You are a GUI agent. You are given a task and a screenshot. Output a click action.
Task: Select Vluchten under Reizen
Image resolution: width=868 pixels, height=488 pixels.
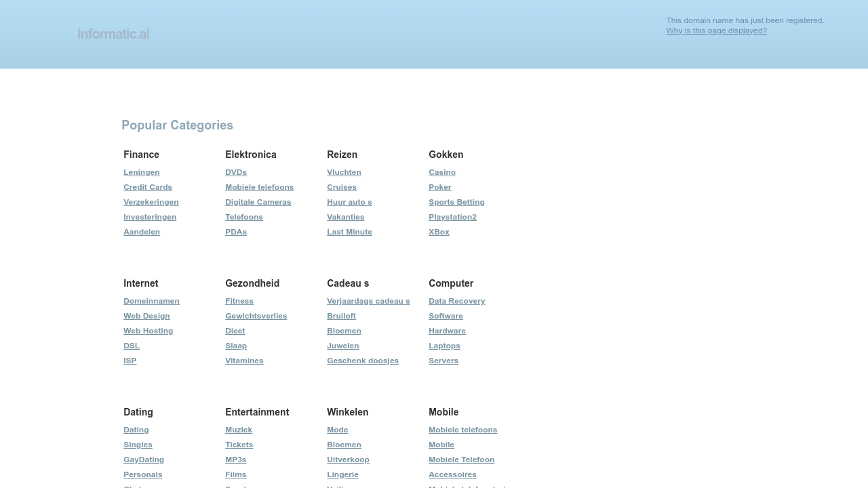pyautogui.click(x=344, y=172)
